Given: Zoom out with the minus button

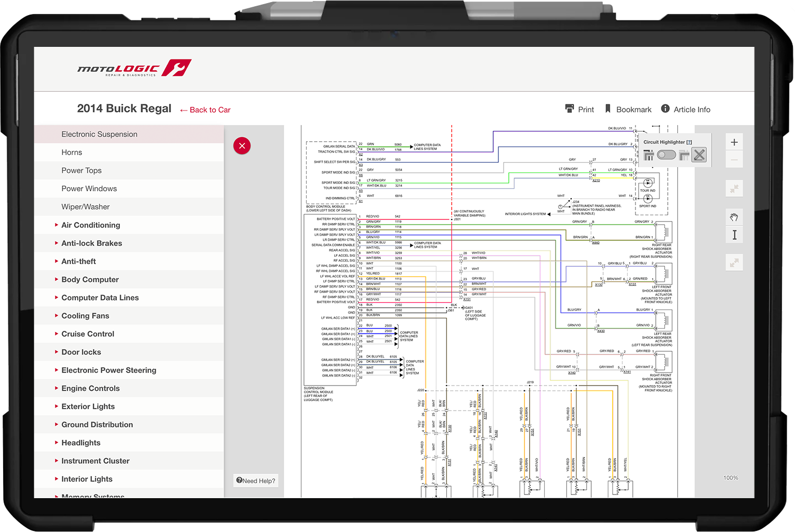Looking at the screenshot, I should coord(734,160).
